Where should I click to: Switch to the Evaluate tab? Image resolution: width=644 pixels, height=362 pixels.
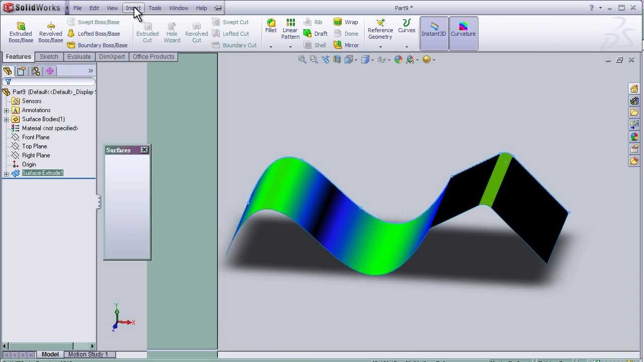coord(79,57)
